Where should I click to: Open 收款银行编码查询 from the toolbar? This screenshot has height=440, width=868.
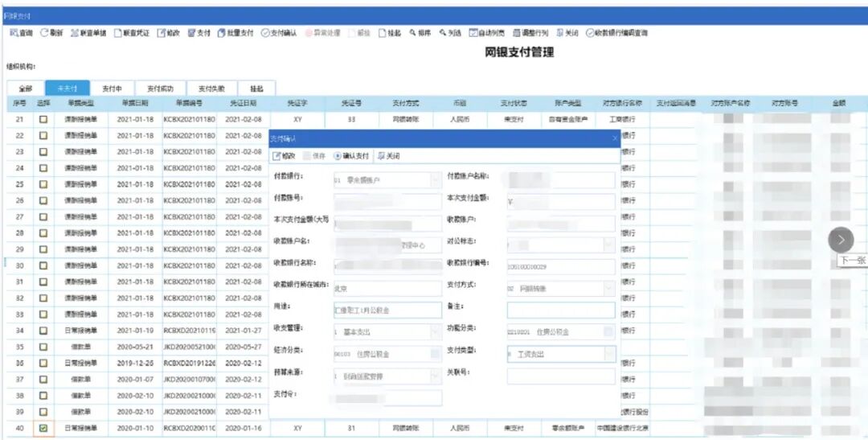click(x=616, y=33)
